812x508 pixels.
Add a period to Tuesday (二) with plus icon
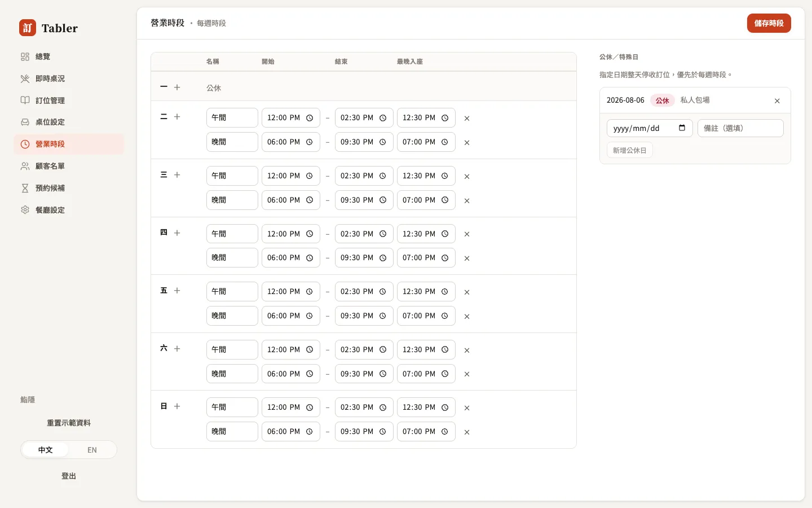(177, 117)
